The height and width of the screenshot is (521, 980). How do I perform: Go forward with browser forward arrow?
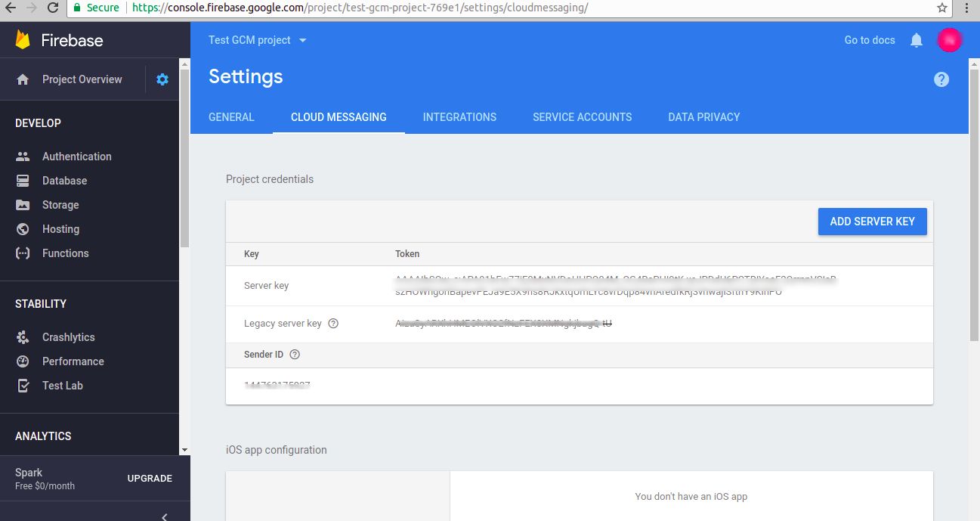[x=31, y=8]
